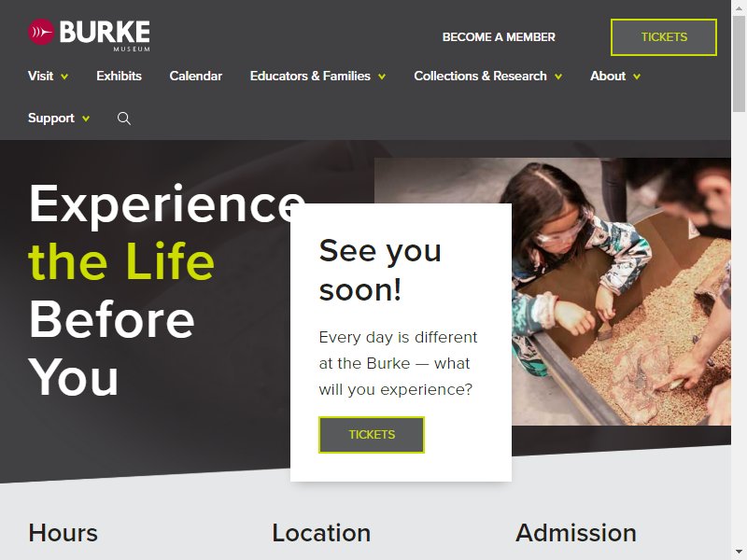Click the Collections & Research menu label
The image size is (747, 560).
[x=480, y=77]
